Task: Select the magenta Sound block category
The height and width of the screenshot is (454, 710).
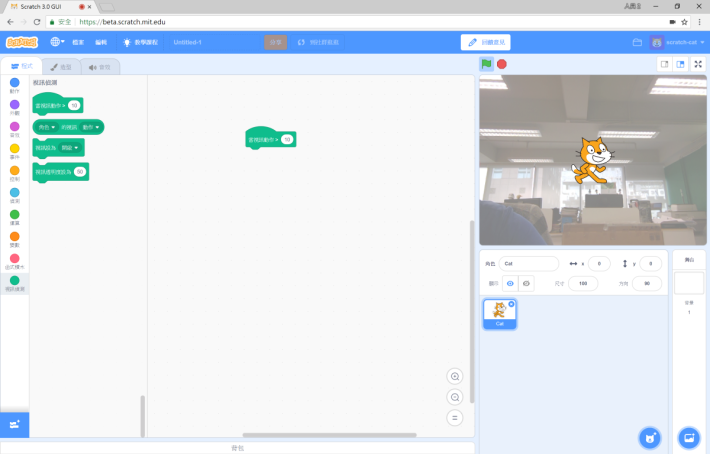Action: tap(14, 129)
